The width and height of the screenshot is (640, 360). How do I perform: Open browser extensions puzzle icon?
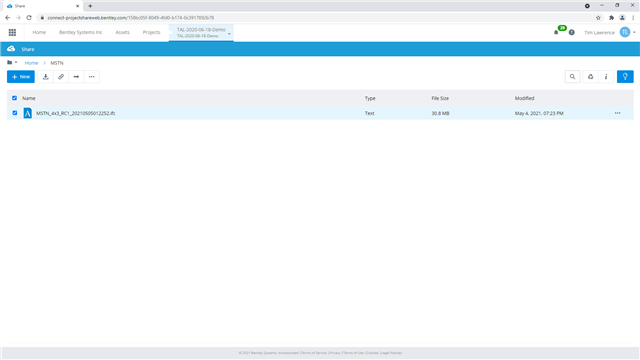click(x=611, y=18)
